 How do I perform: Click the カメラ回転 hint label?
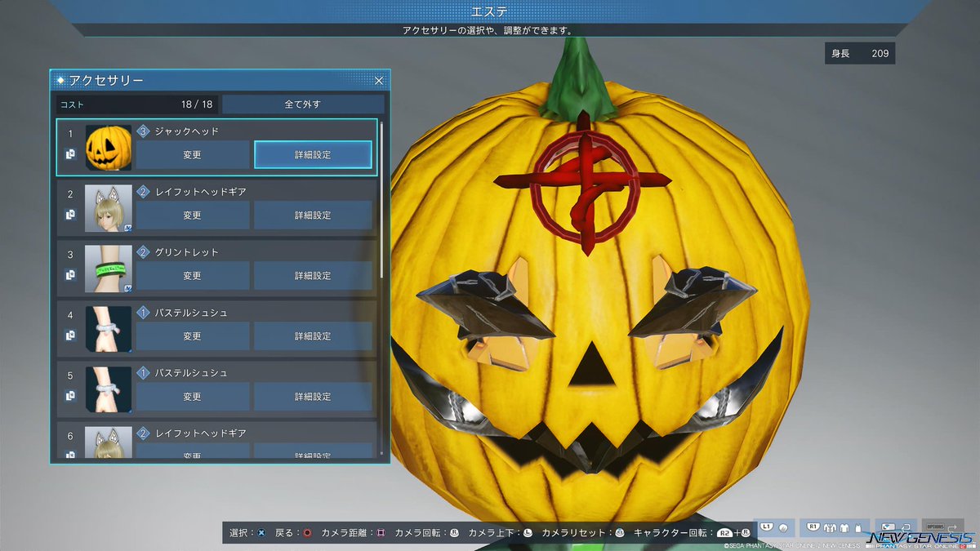pyautogui.click(x=419, y=533)
